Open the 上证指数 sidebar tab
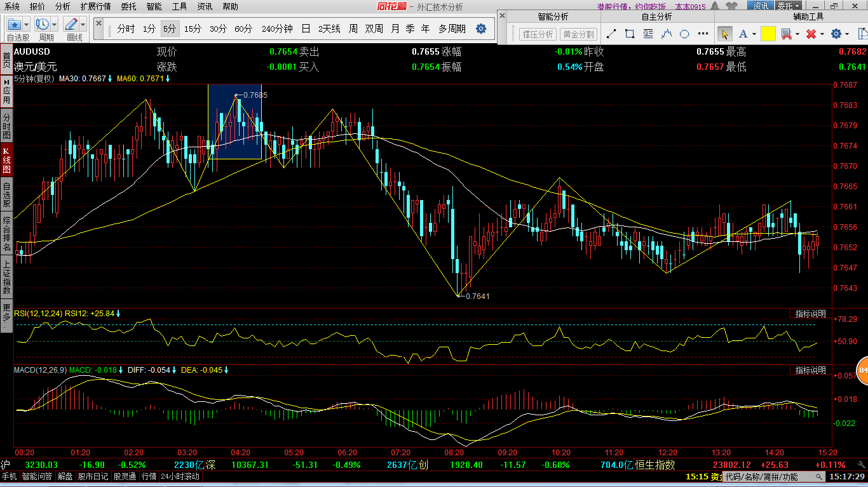The image size is (868, 487). point(6,276)
